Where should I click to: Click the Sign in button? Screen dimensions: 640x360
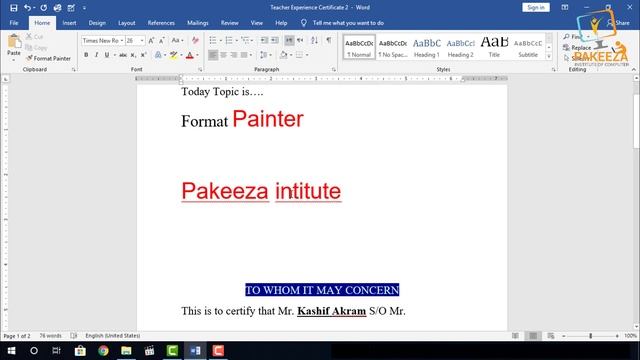tap(536, 7)
